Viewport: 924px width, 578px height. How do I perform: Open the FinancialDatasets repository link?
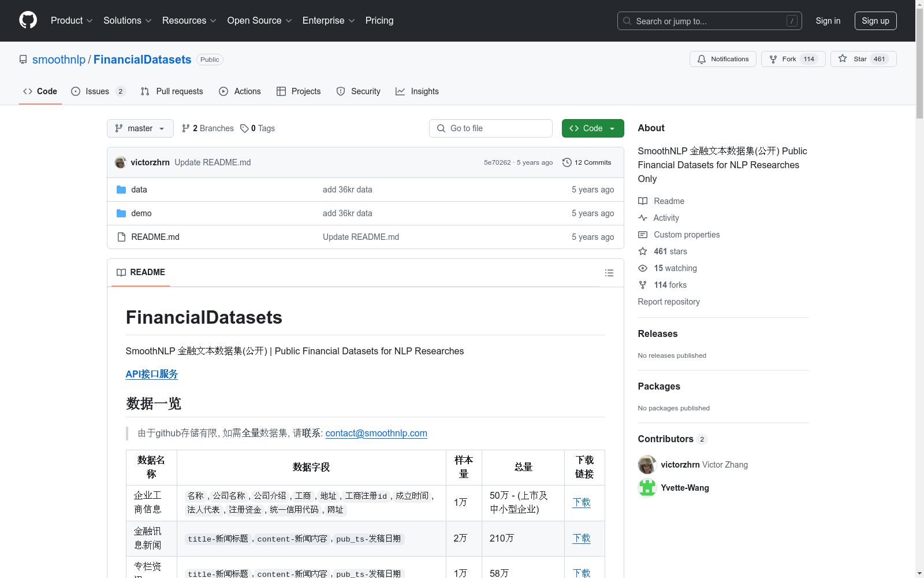tap(142, 60)
